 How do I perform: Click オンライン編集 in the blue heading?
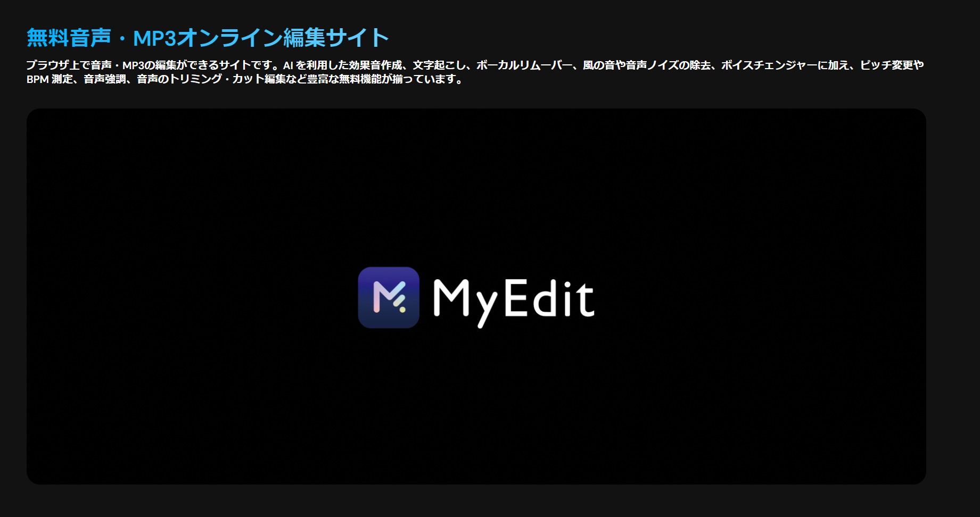[x=250, y=38]
